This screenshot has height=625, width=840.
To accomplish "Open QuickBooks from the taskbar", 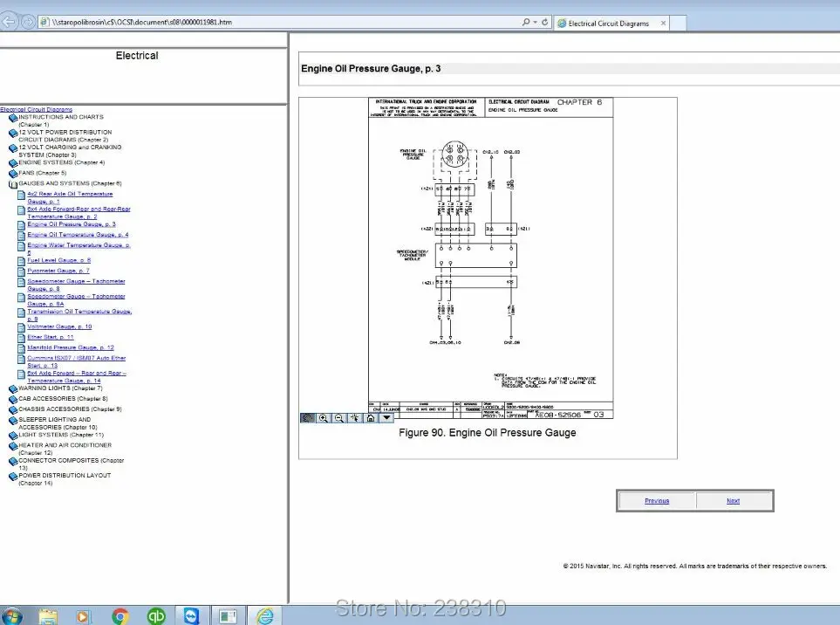I will [156, 616].
